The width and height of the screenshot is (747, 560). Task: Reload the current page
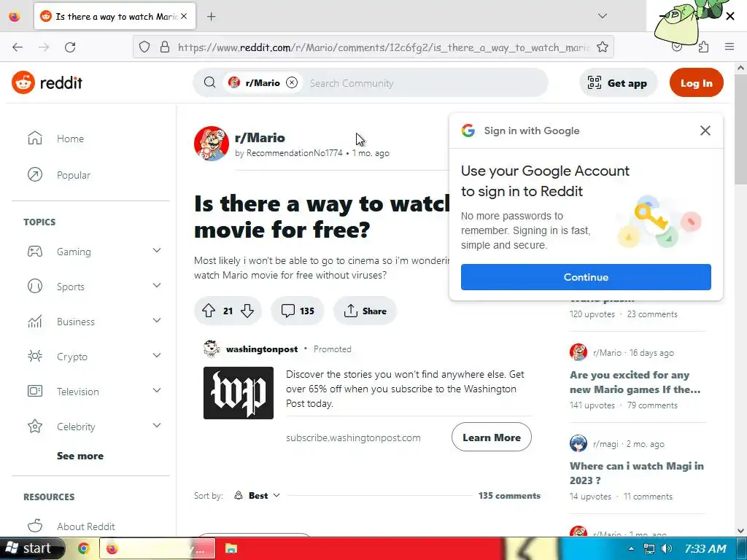click(x=70, y=47)
